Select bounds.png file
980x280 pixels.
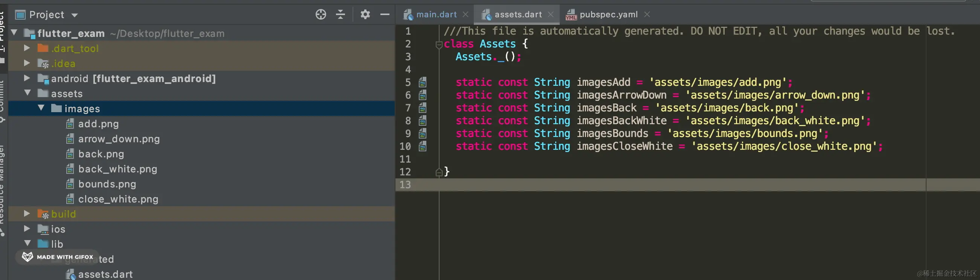[x=107, y=184]
